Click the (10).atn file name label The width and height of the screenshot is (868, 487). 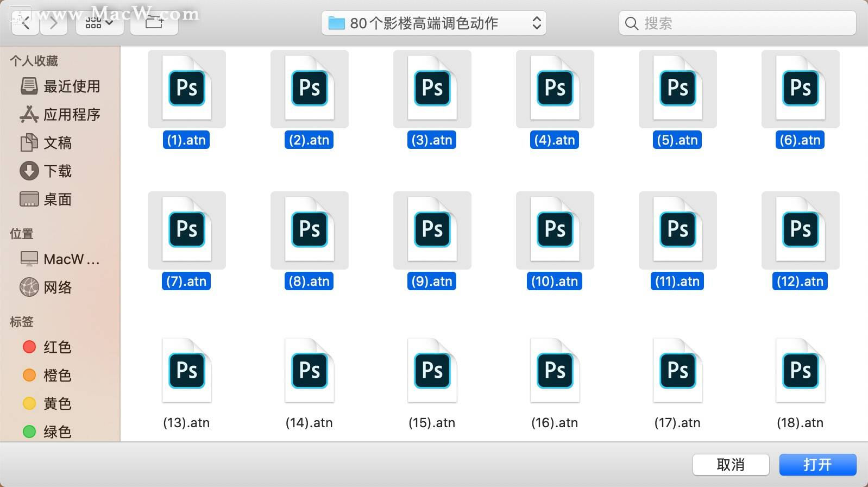coord(555,282)
